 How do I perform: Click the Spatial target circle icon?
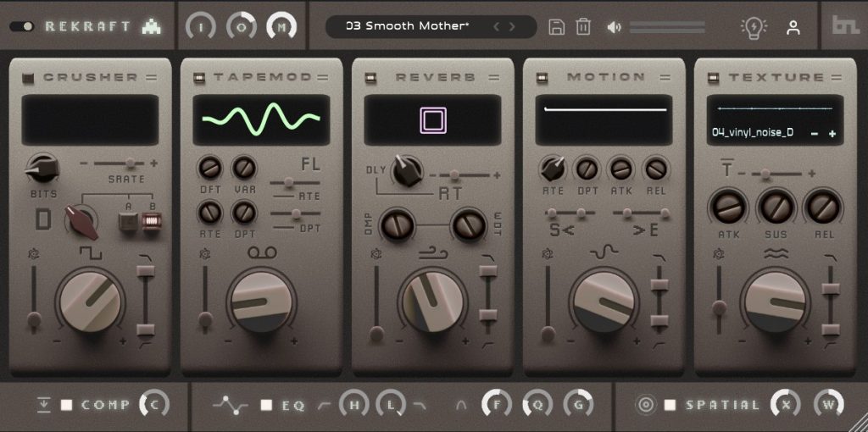coord(645,405)
